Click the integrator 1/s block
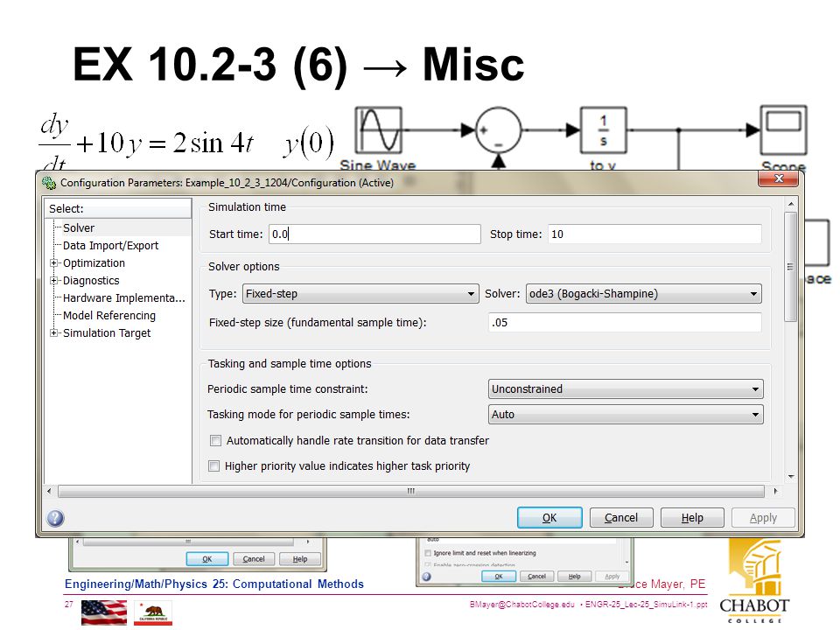The width and height of the screenshot is (840, 630). (604, 130)
